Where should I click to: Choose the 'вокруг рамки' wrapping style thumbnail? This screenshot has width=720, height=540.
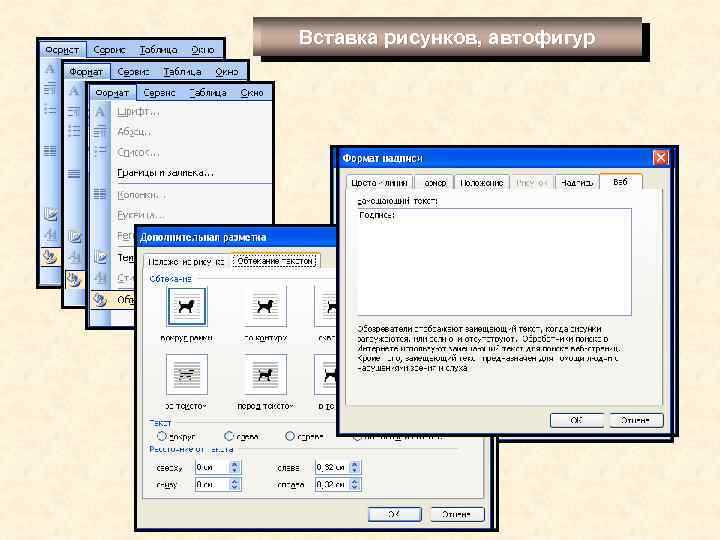(x=186, y=306)
